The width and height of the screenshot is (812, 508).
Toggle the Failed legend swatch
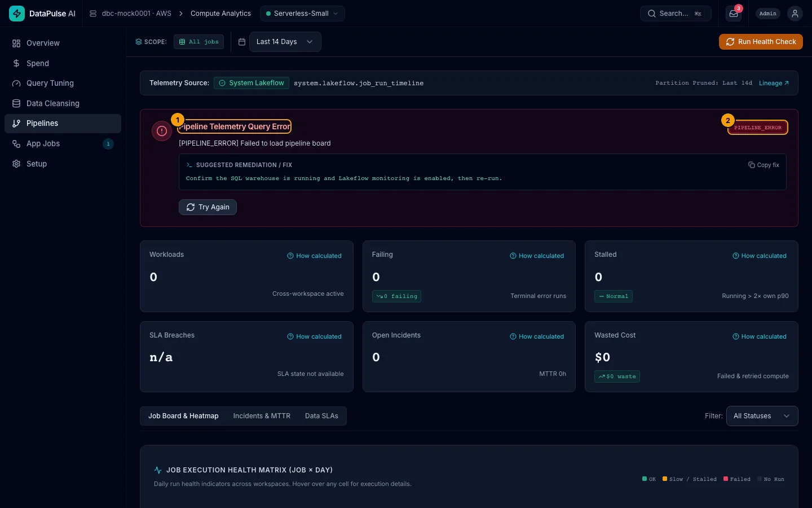pos(726,479)
